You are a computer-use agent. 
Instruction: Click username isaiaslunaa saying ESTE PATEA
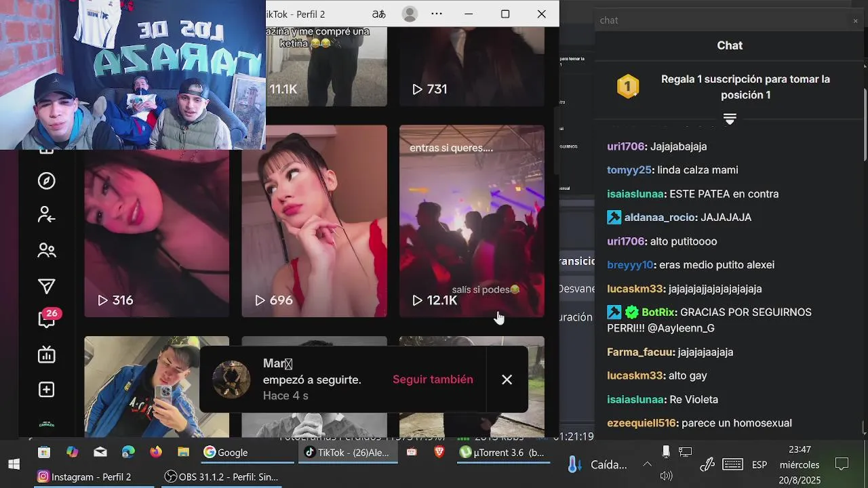(x=635, y=194)
